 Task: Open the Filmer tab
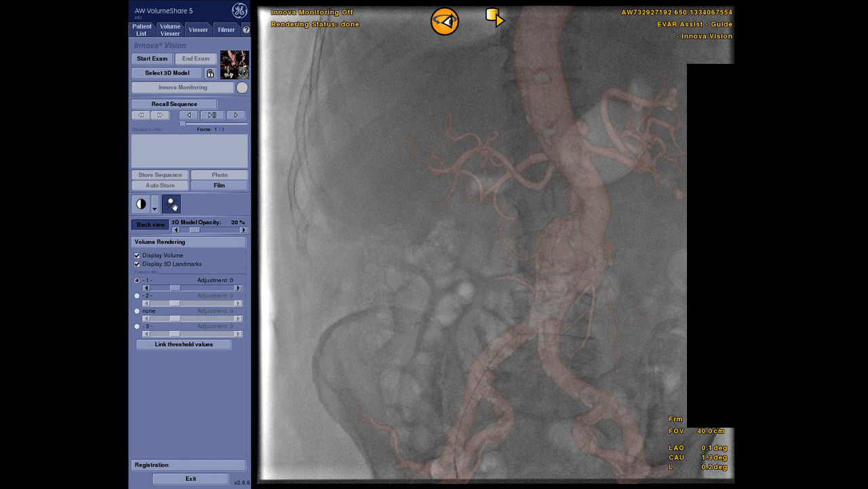click(226, 30)
